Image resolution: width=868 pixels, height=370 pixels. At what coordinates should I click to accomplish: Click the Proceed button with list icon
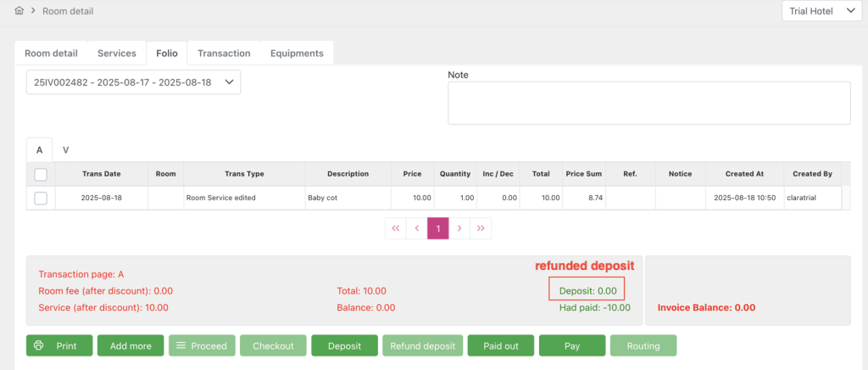[x=201, y=345]
